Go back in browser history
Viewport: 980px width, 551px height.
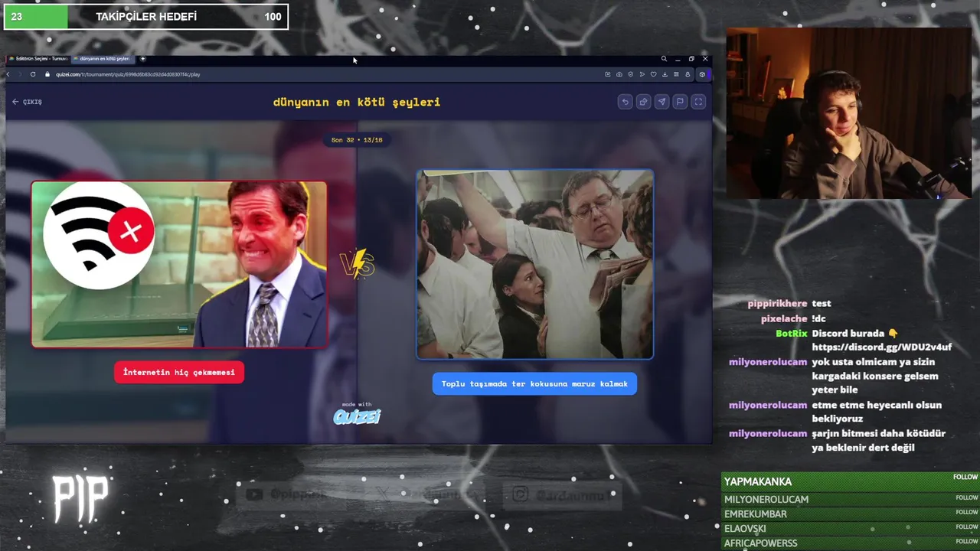tap(8, 74)
